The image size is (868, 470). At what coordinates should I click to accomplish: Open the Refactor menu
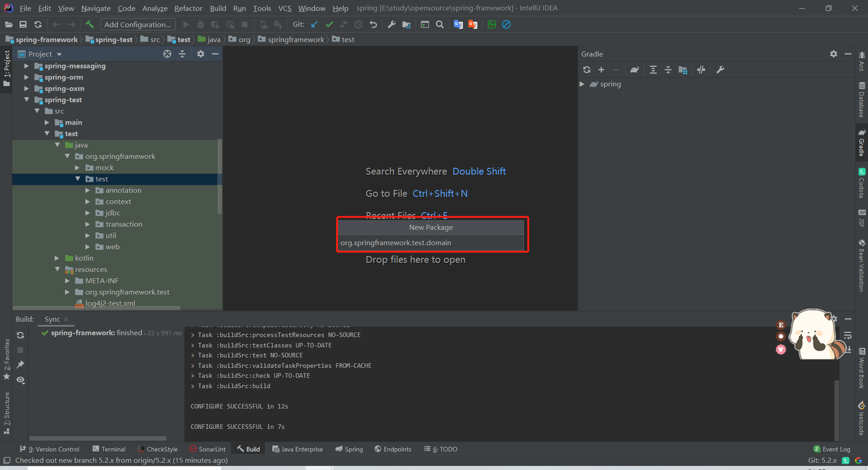188,8
